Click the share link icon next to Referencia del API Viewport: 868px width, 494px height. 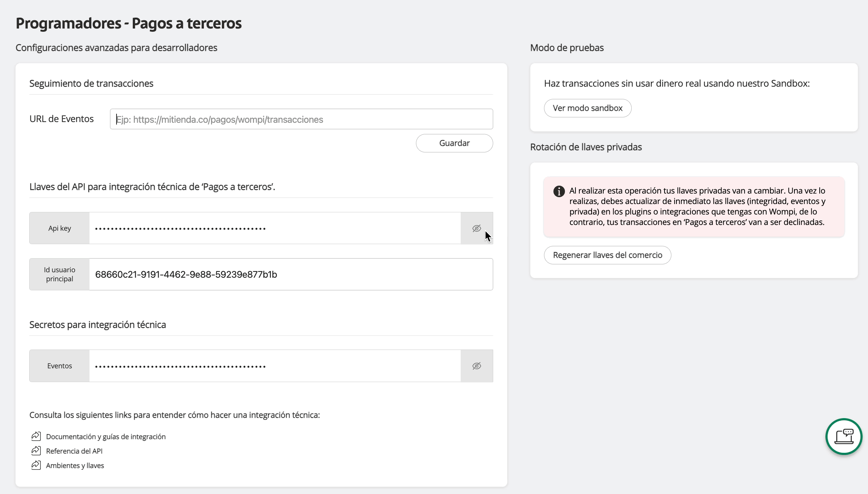point(36,450)
